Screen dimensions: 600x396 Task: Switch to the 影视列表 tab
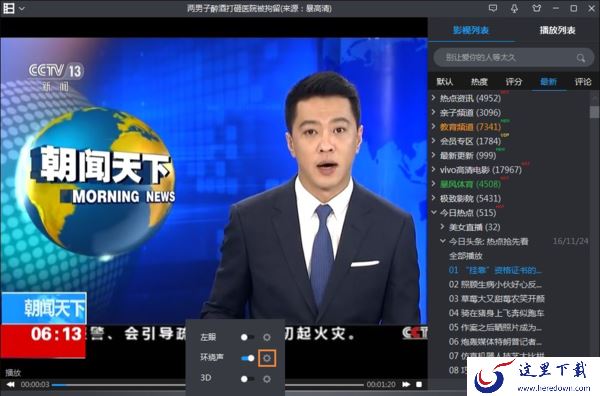[471, 30]
